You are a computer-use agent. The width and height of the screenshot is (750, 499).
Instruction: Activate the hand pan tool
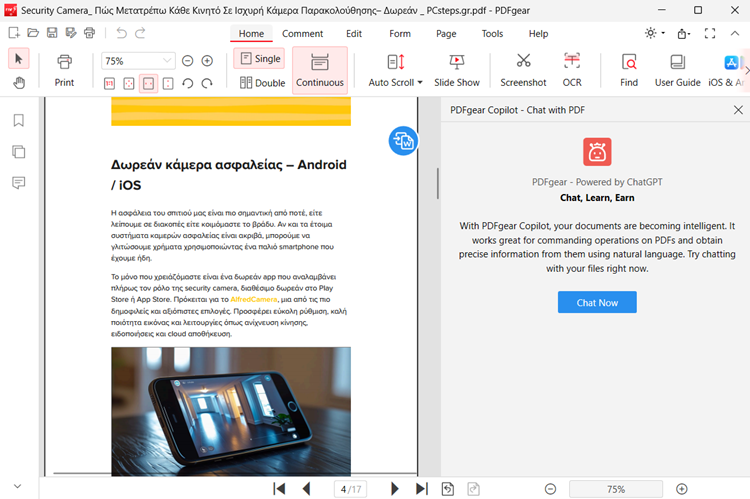pos(19,83)
